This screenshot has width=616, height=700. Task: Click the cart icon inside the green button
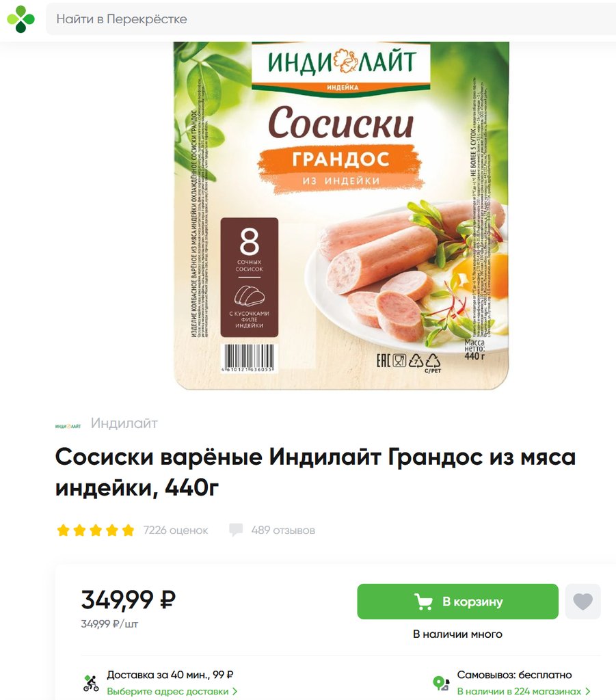pos(423,602)
